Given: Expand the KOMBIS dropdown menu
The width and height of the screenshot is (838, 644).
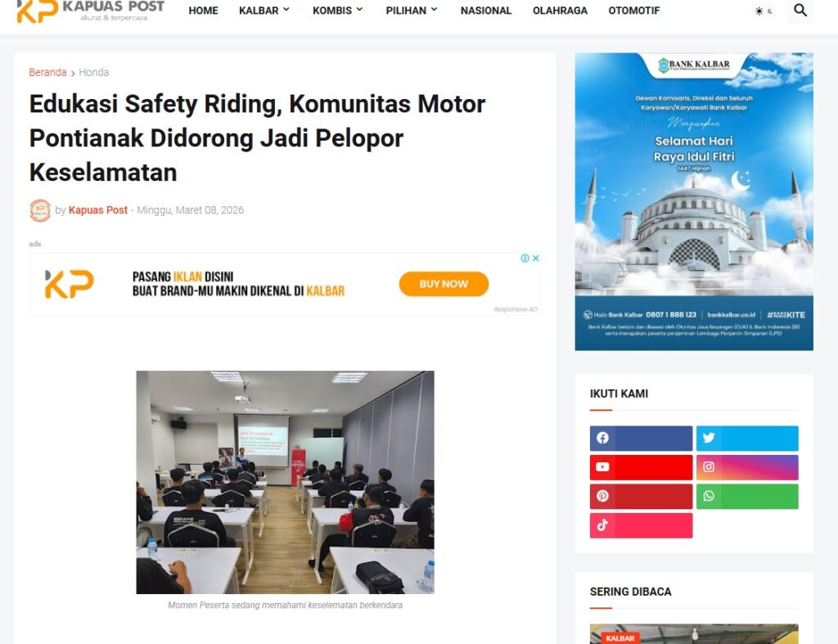Looking at the screenshot, I should tap(338, 10).
